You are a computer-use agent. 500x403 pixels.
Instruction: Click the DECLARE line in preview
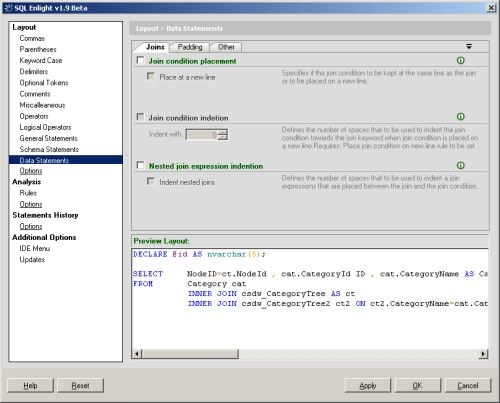click(x=199, y=254)
